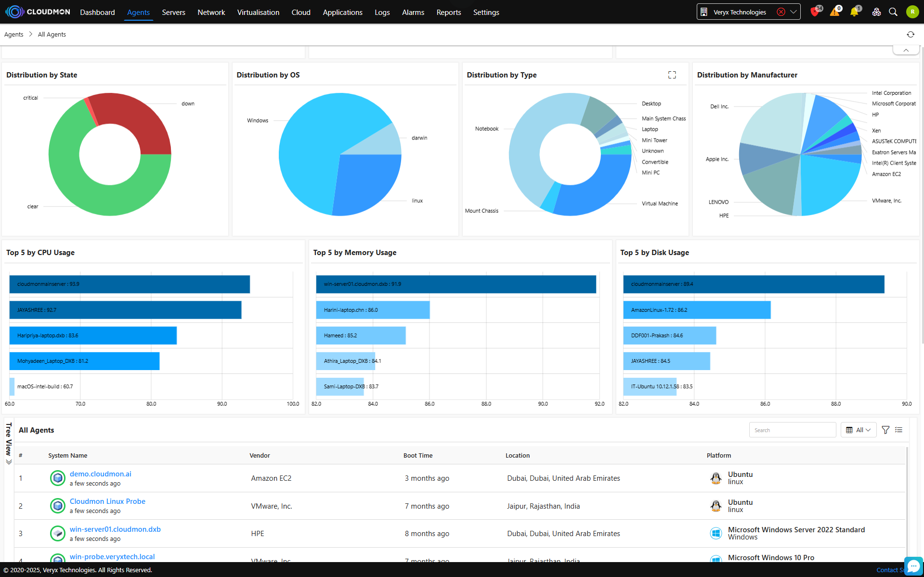Clear the Veryx Technologies selection

(x=781, y=12)
